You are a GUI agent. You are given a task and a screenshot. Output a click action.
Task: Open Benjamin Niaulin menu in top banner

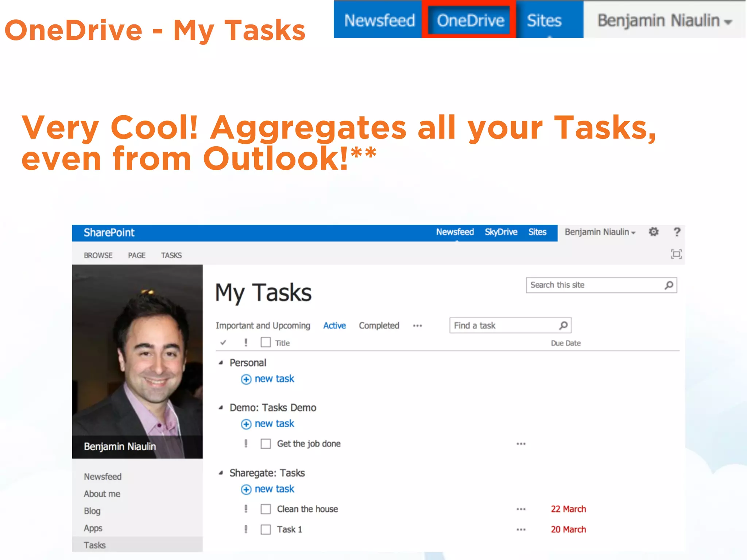coord(665,21)
